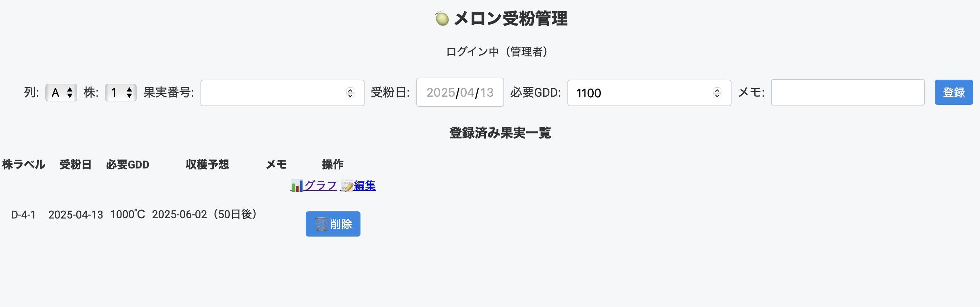This screenshot has height=307, width=980.
Task: Click into the メモ text field
Action: pos(847,93)
